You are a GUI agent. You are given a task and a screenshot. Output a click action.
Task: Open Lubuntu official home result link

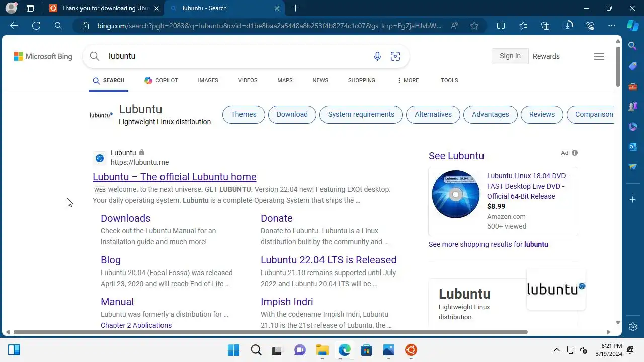point(175,177)
